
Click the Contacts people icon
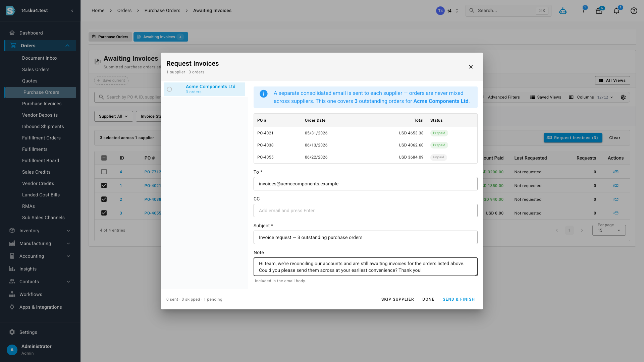[12, 282]
